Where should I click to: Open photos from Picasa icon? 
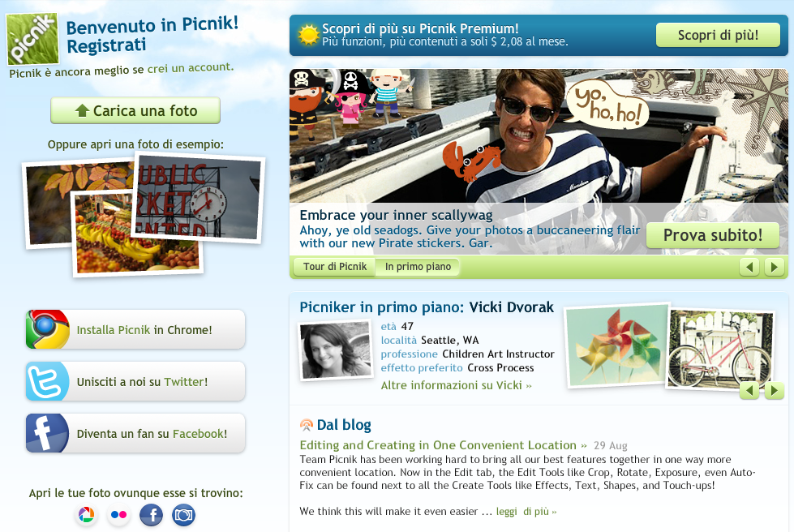click(x=87, y=515)
